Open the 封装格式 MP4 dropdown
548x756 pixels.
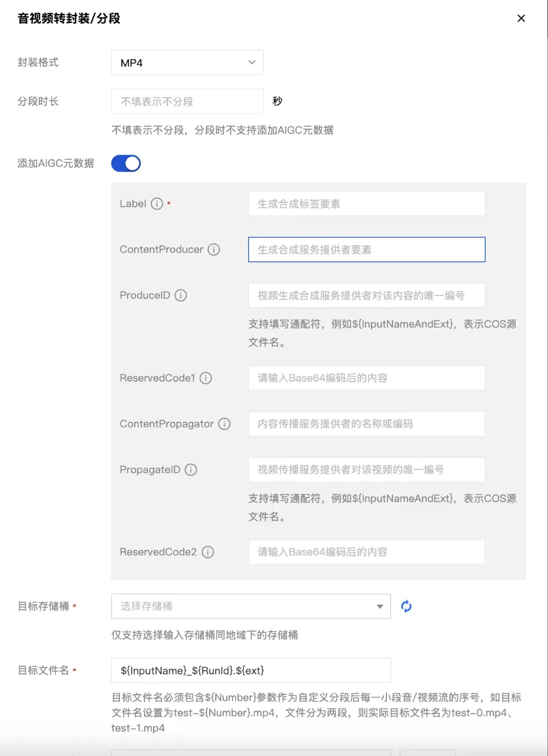pyautogui.click(x=187, y=62)
